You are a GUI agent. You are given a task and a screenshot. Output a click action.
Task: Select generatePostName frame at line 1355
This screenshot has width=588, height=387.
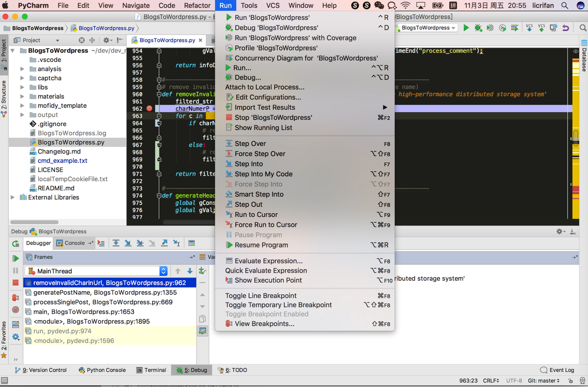[110, 292]
